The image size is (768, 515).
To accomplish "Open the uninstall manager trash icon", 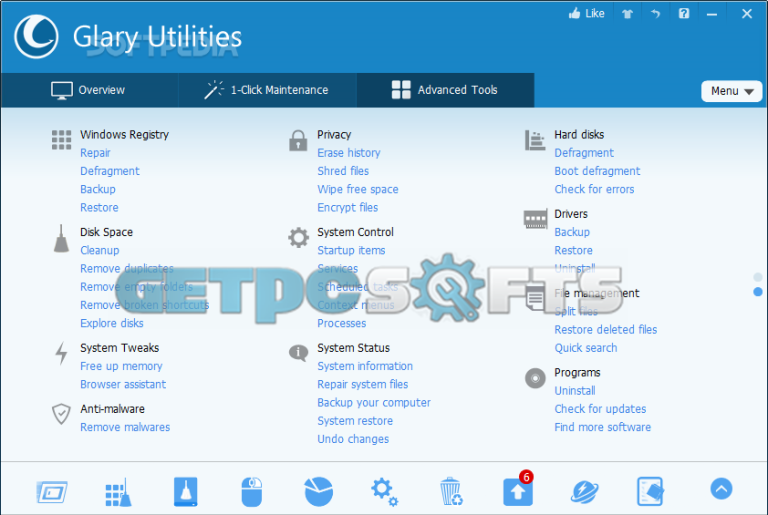I will click(451, 491).
